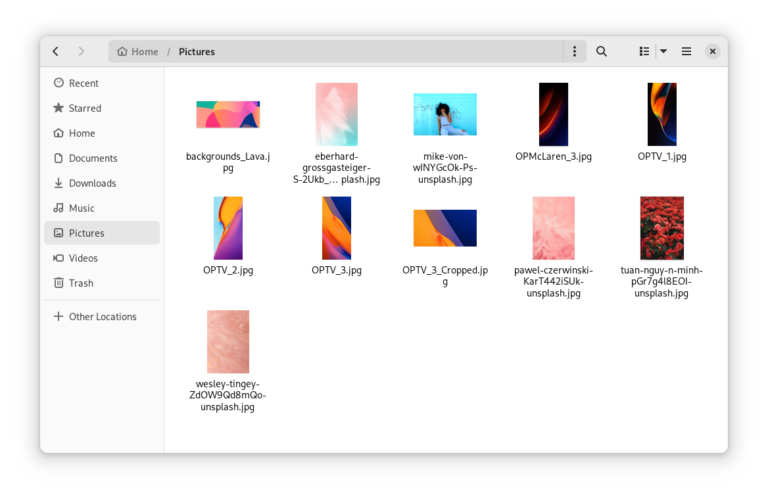
Task: Click the trash can icon beside Trash
Action: click(x=59, y=283)
